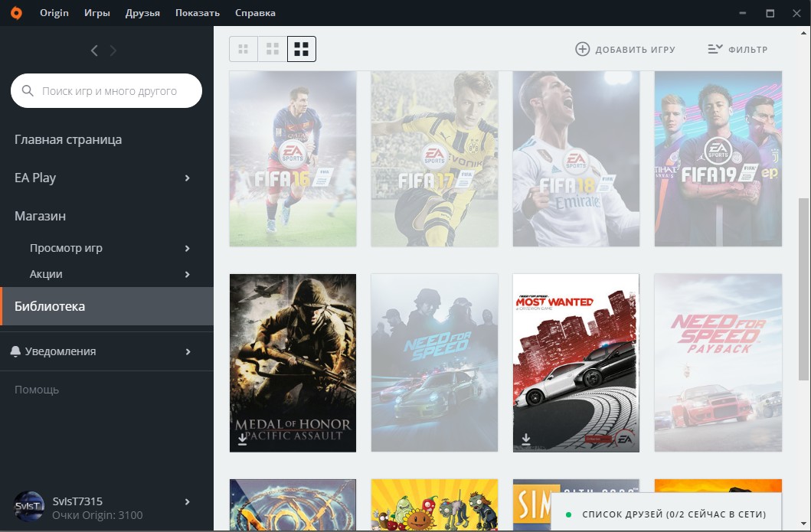The height and width of the screenshot is (532, 811).
Task: Select medium tile view icon
Action: [273, 49]
